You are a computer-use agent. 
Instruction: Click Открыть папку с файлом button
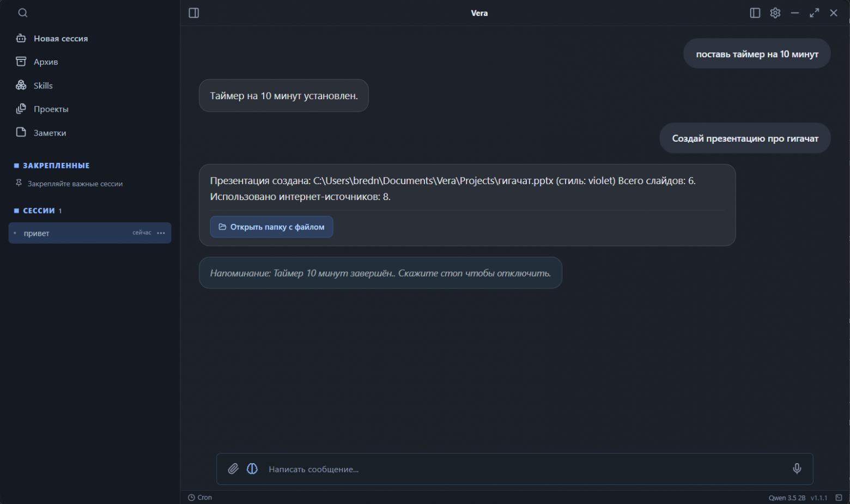[271, 227]
